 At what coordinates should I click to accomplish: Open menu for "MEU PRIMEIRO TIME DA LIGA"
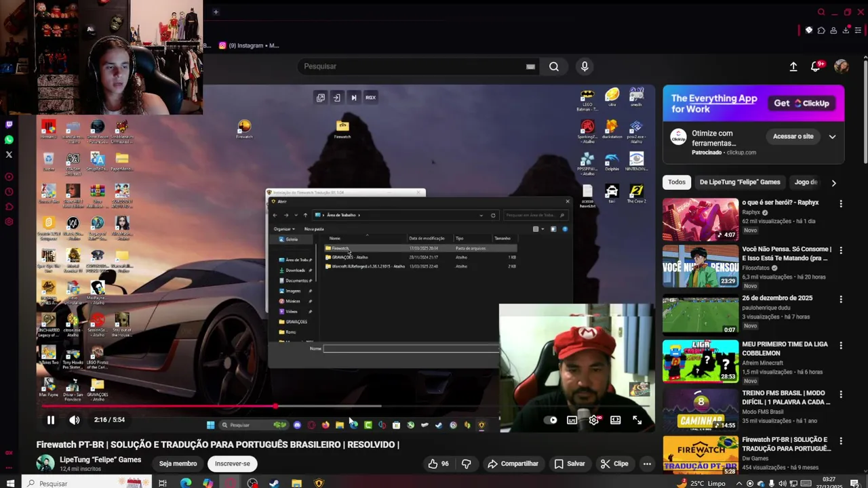point(841,345)
